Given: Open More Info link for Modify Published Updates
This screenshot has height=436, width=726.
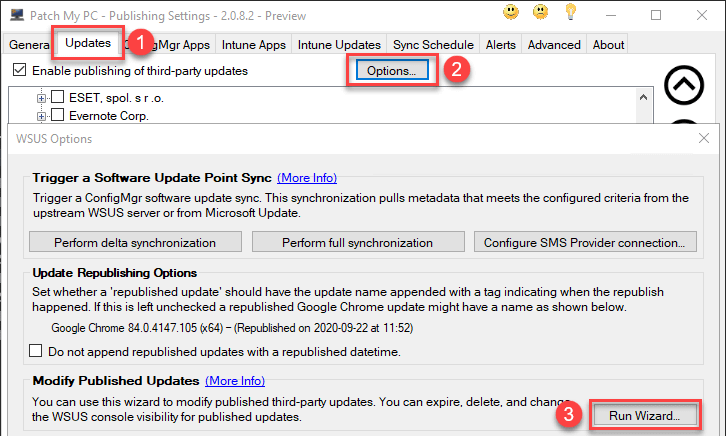Looking at the screenshot, I should click(x=235, y=380).
